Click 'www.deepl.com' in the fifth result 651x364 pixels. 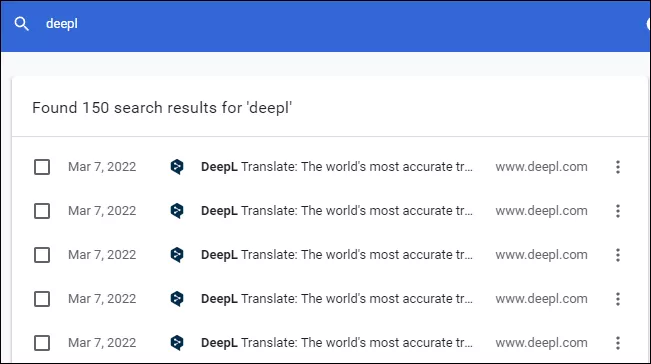pyautogui.click(x=541, y=343)
